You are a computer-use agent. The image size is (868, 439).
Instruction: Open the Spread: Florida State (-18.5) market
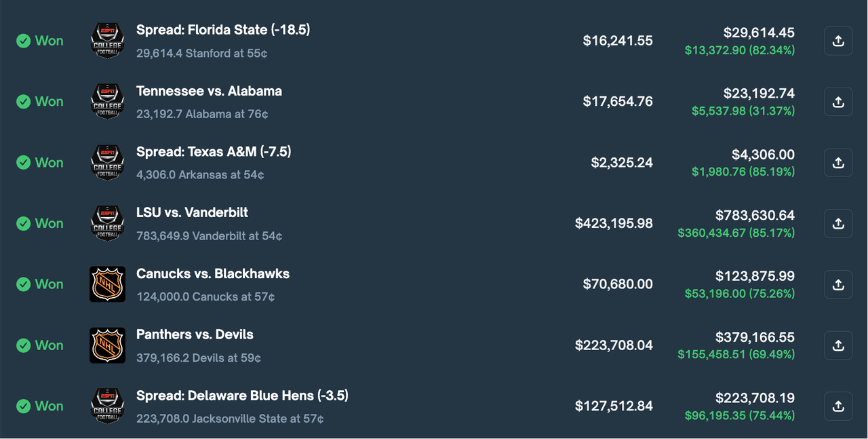click(x=223, y=30)
